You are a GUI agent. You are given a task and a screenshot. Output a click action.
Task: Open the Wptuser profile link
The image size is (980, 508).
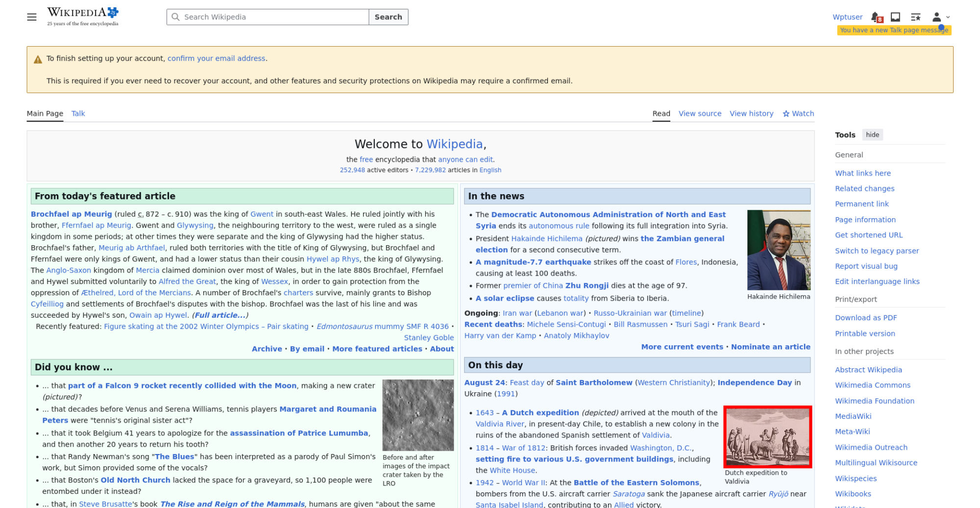click(847, 17)
